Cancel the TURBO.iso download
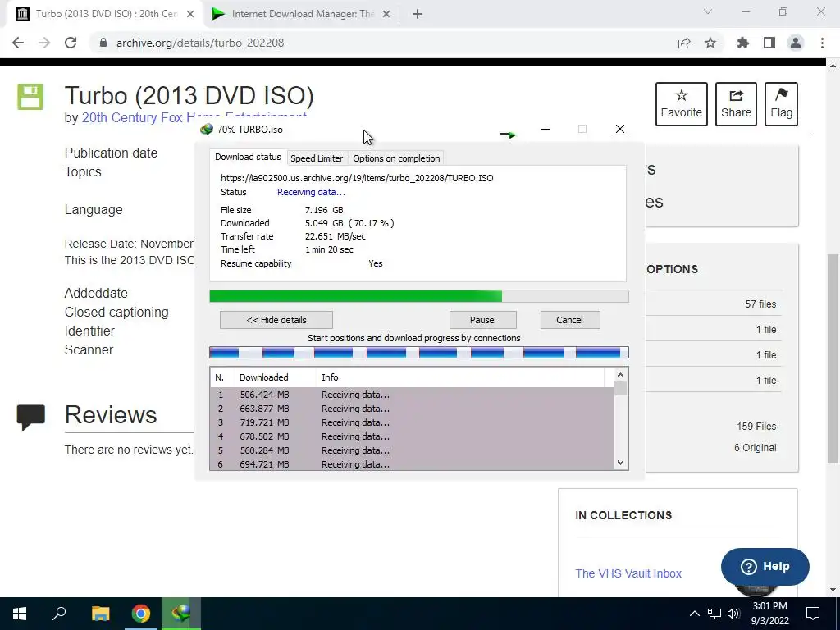The width and height of the screenshot is (840, 630). tap(569, 320)
